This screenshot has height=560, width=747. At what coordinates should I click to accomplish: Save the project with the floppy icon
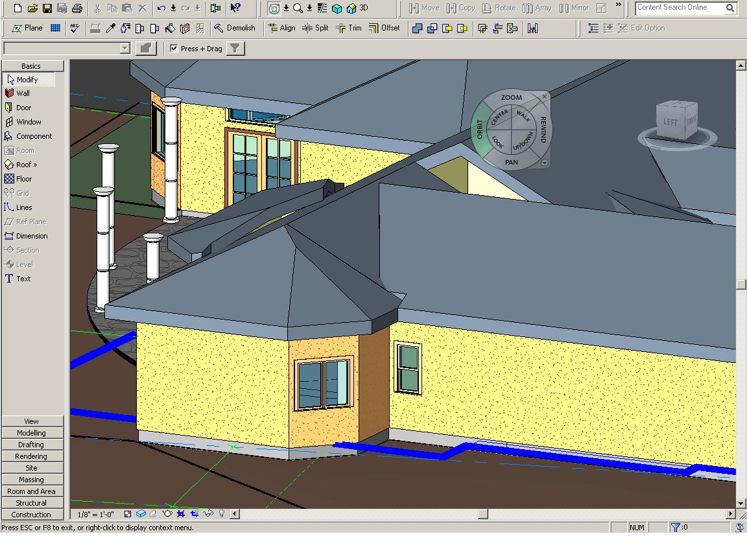click(x=47, y=8)
